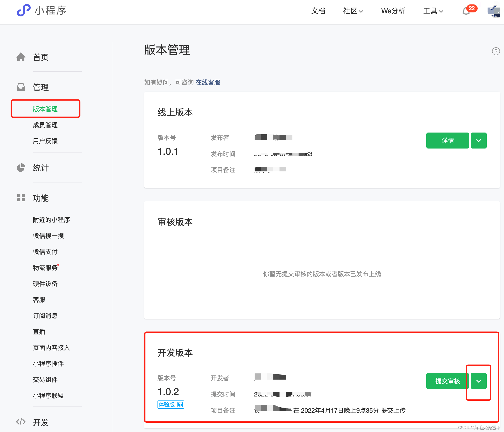504x432 pixels.
Task: Select the 首页 home icon
Action: tap(21, 57)
